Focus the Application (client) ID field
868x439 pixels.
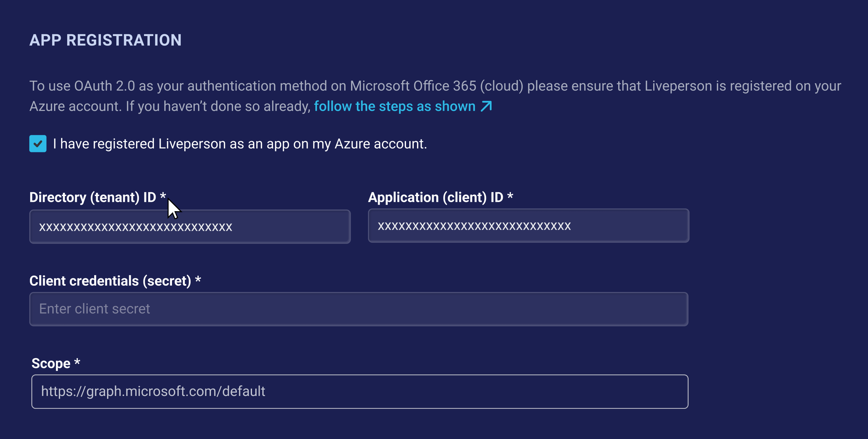(x=528, y=226)
